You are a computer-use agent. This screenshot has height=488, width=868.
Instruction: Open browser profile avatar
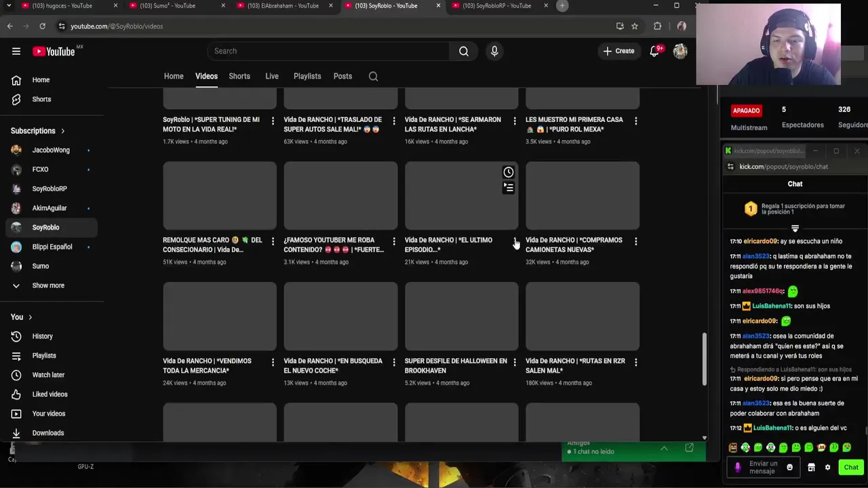coord(682,26)
